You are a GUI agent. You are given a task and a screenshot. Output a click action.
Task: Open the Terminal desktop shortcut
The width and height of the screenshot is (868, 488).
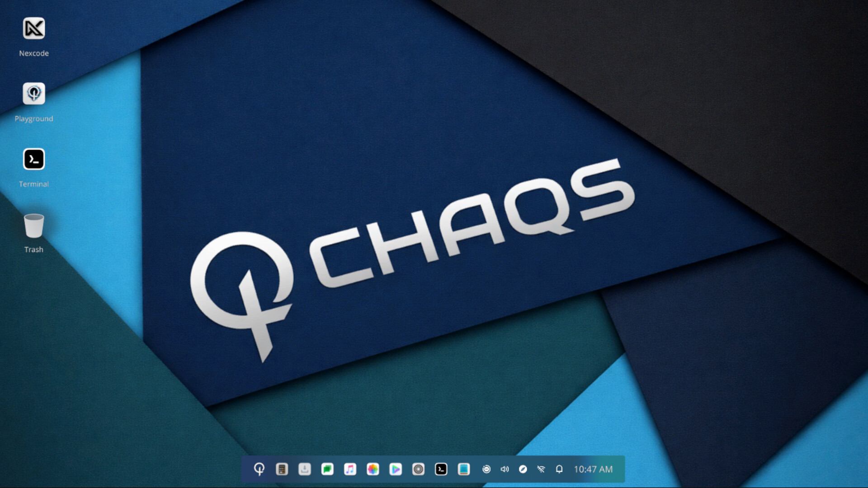(34, 159)
